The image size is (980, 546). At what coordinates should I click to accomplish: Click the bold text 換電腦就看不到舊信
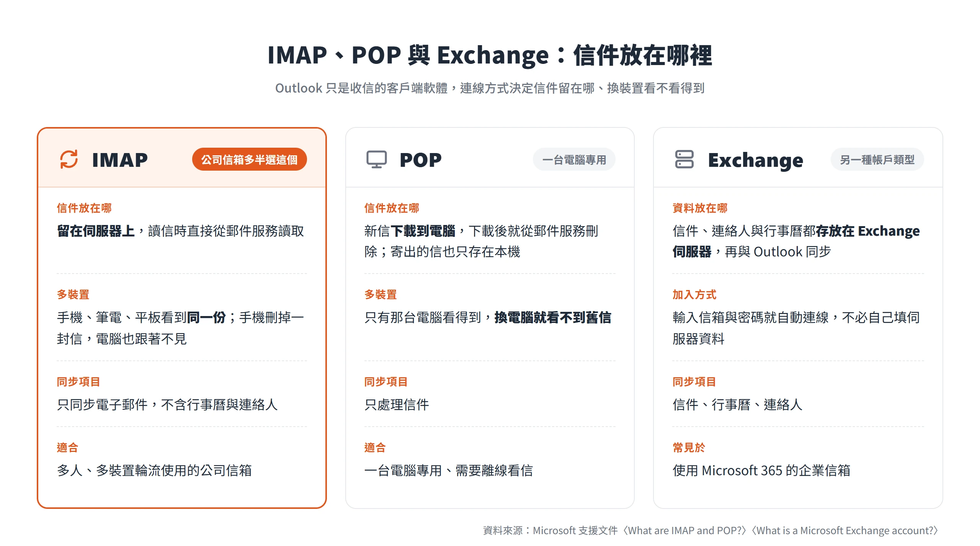tap(553, 318)
